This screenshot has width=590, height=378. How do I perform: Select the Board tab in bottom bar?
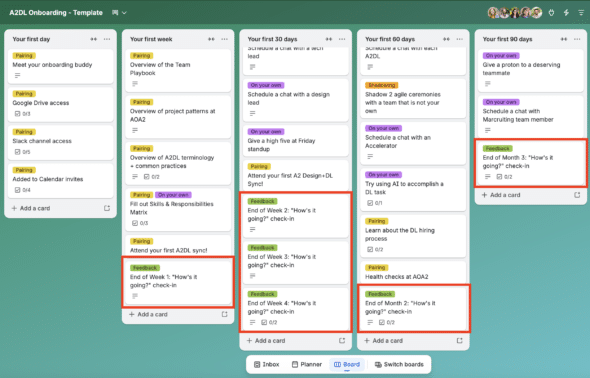[x=347, y=364]
